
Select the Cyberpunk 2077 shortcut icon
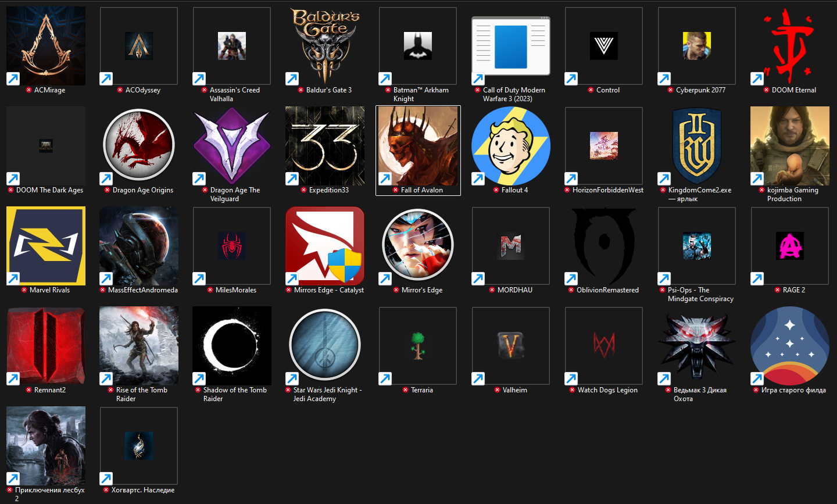point(697,46)
